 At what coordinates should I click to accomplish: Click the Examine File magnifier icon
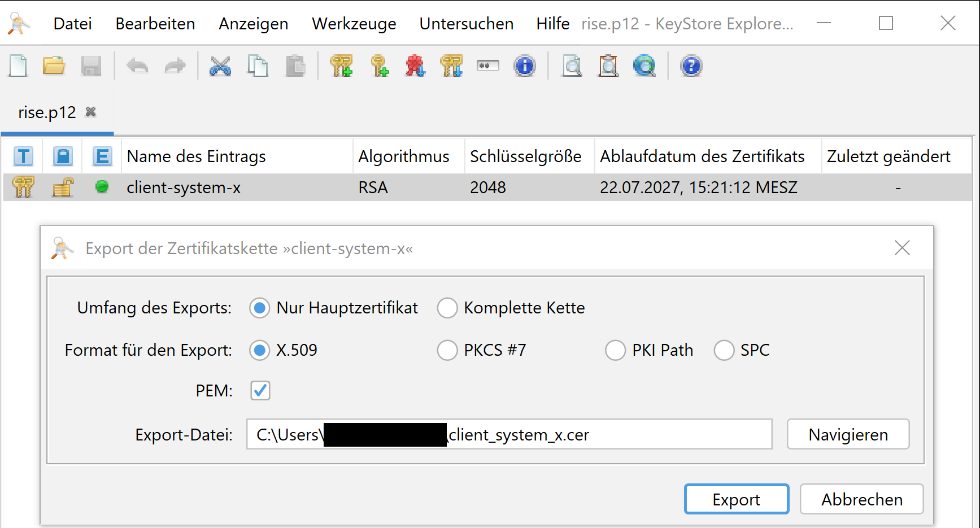point(572,66)
